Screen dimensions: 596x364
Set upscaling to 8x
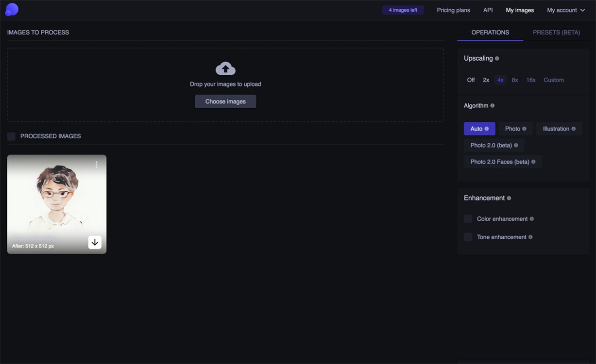[515, 80]
